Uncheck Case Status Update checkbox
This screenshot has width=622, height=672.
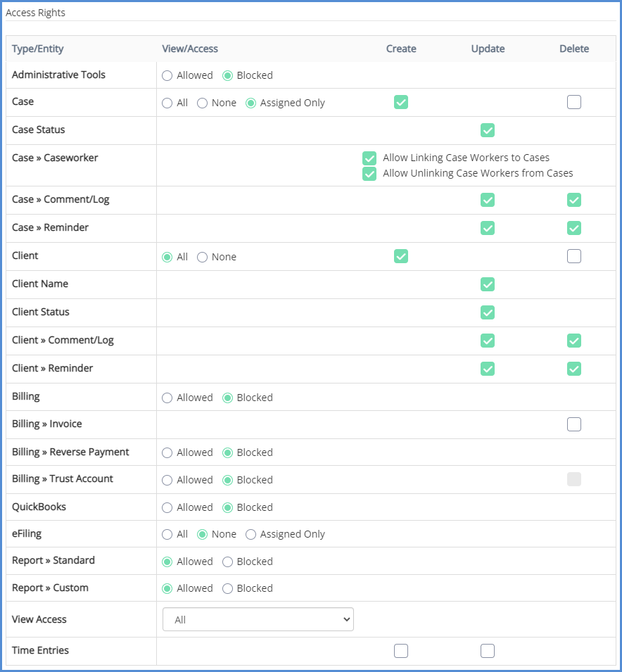(488, 130)
